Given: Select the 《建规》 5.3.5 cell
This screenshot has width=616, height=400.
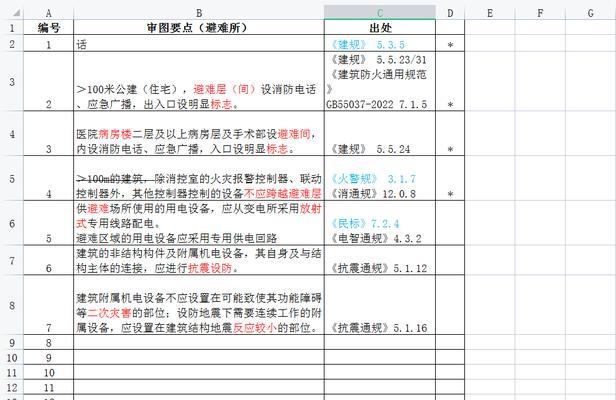Looking at the screenshot, I should click(x=380, y=44).
